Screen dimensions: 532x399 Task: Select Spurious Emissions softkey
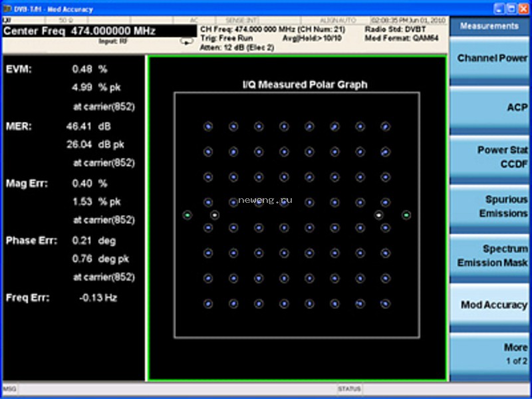(x=489, y=206)
